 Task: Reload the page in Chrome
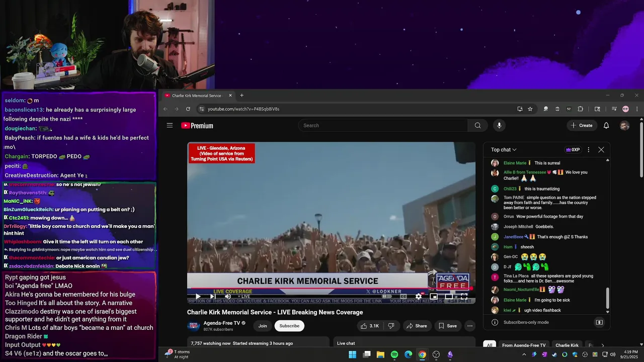[188, 109]
